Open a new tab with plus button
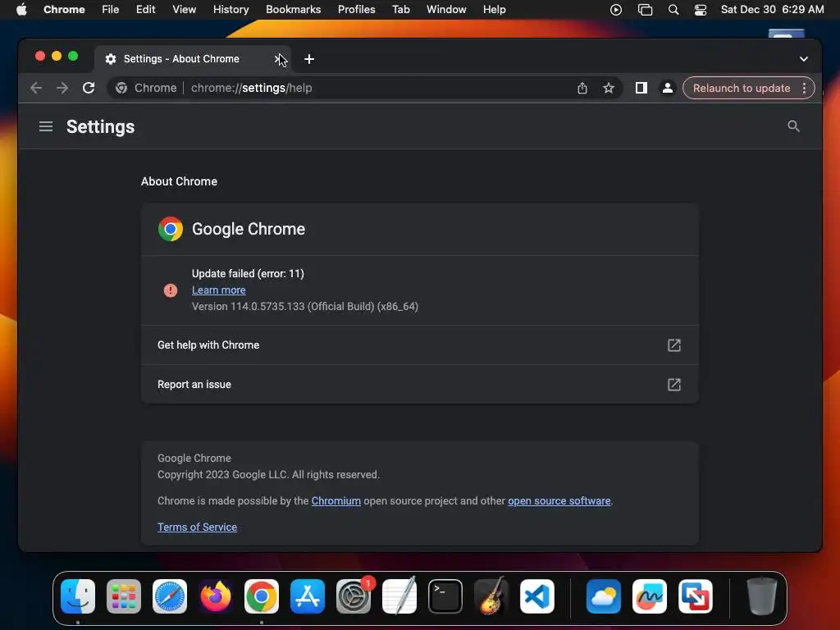Screen dimensions: 840x630 tap(309, 59)
